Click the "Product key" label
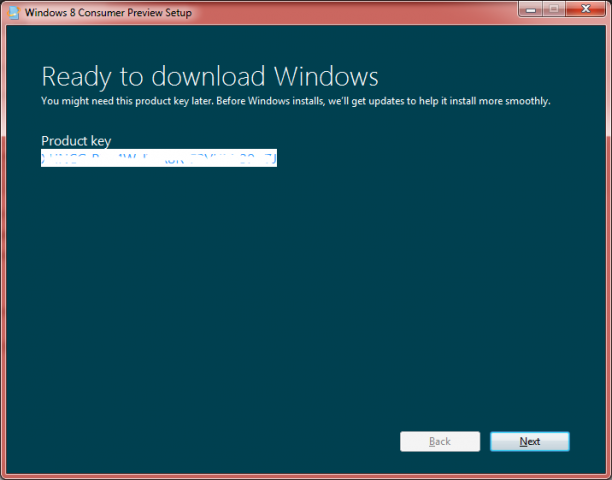This screenshot has height=480, width=612. [76, 141]
